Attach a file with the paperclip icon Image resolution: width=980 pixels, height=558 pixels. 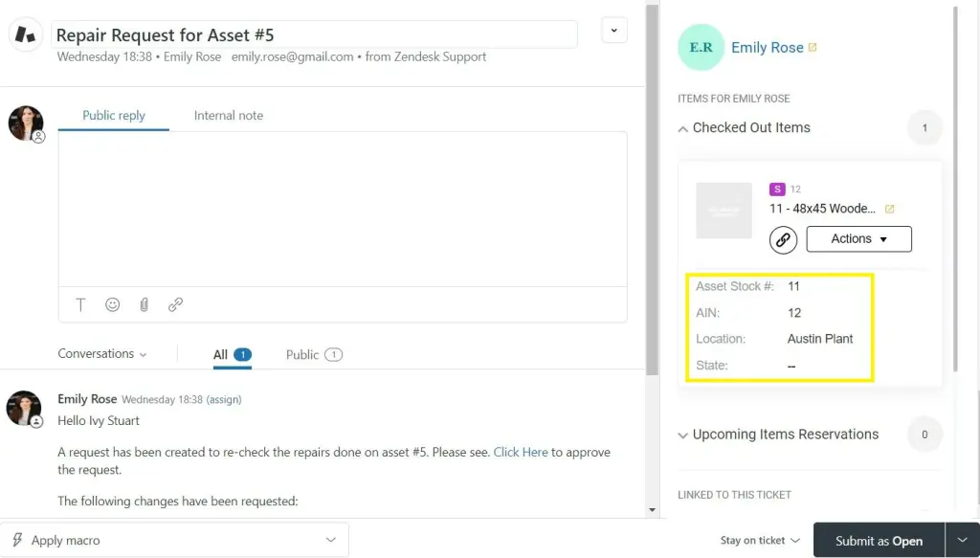point(144,304)
